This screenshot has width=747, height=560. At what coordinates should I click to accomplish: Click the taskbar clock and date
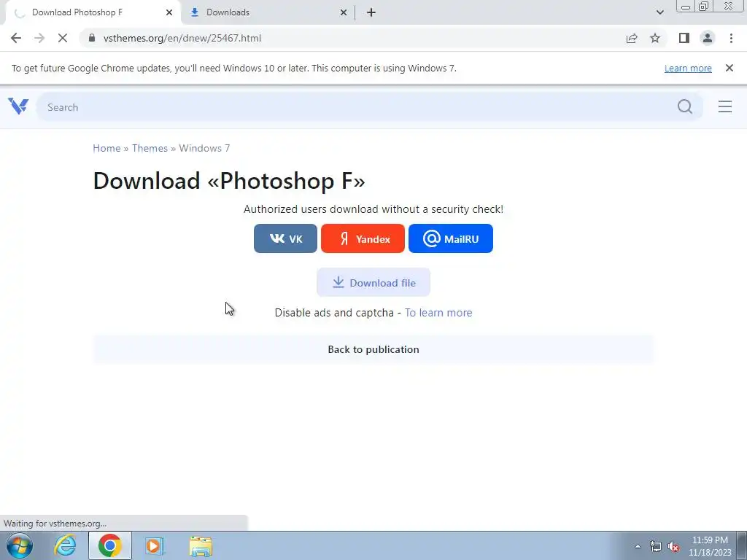tap(710, 546)
